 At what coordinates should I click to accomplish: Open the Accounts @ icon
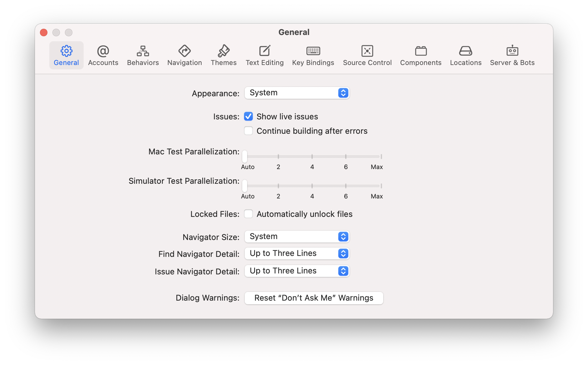(103, 51)
